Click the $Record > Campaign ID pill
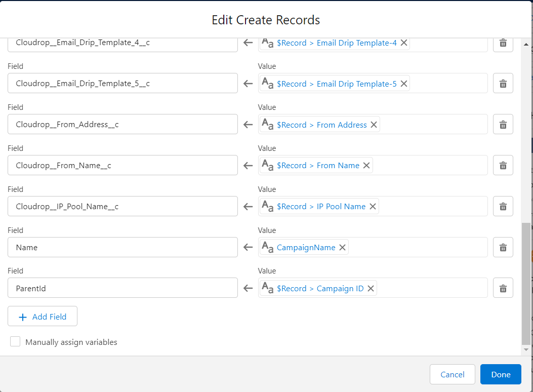Screen dimensions: 533x392 pyautogui.click(x=318, y=288)
